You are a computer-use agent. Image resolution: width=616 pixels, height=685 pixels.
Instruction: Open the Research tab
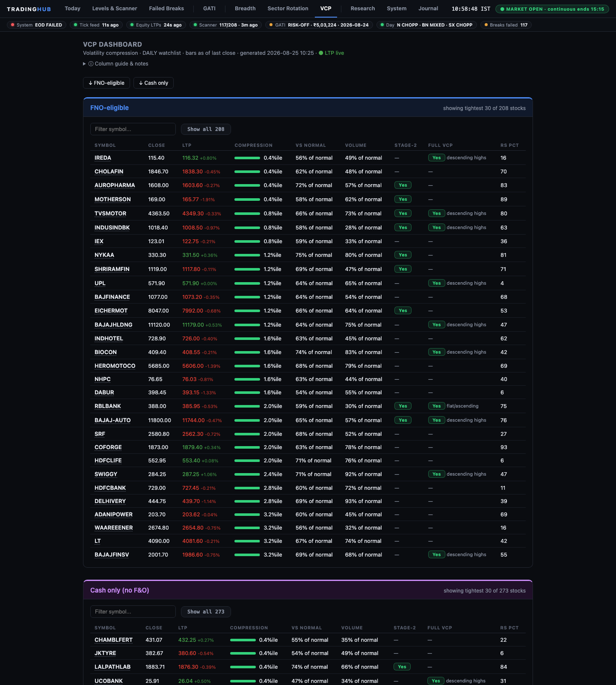point(363,9)
